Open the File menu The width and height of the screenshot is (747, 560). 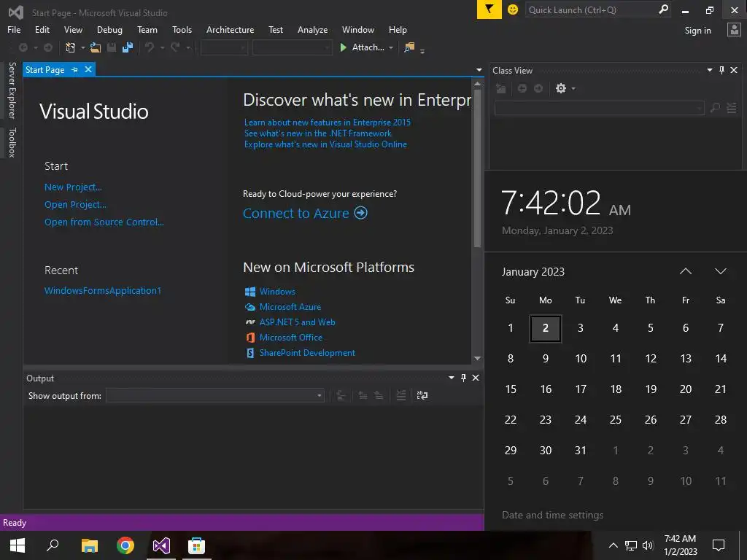[x=14, y=29]
